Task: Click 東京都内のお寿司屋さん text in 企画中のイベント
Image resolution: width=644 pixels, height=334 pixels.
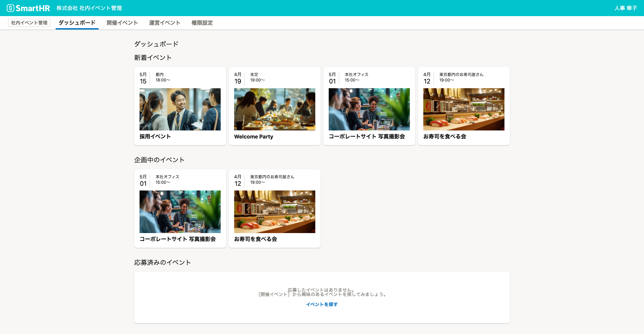Action: pos(272,177)
